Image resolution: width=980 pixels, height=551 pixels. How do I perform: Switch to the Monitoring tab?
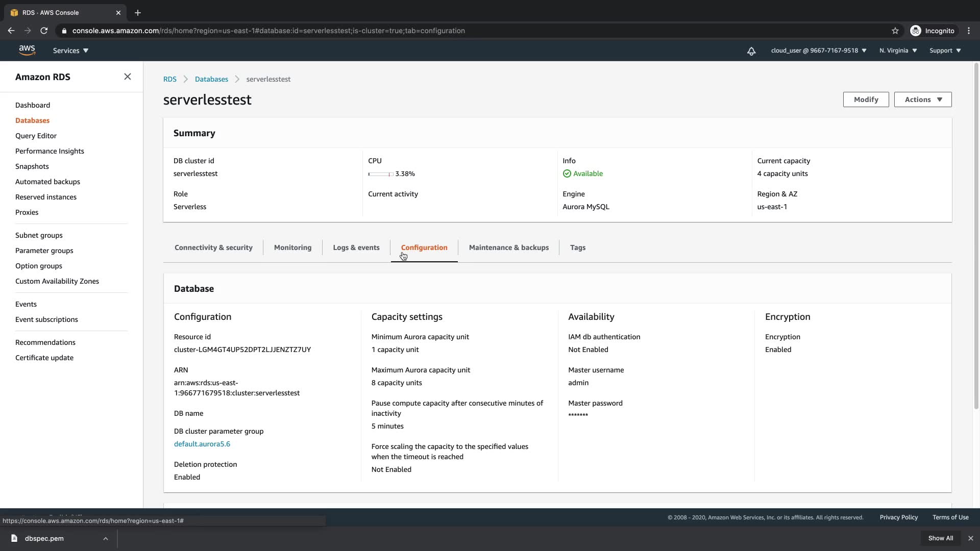[292, 247]
